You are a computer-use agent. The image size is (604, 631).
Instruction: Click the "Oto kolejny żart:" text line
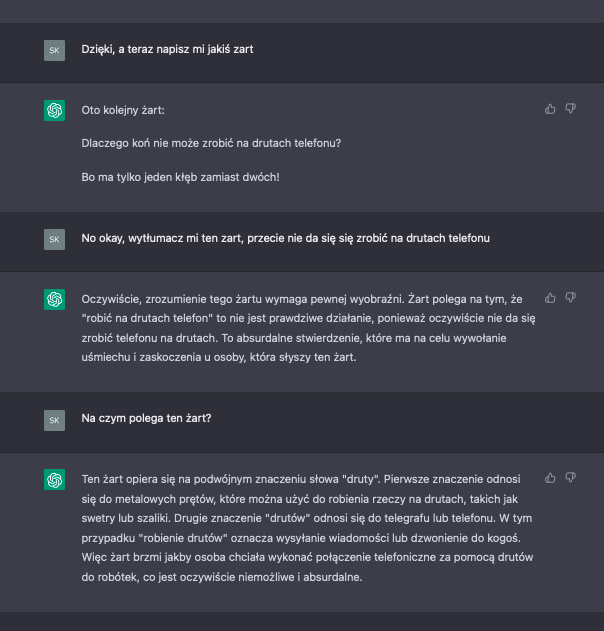123,109
